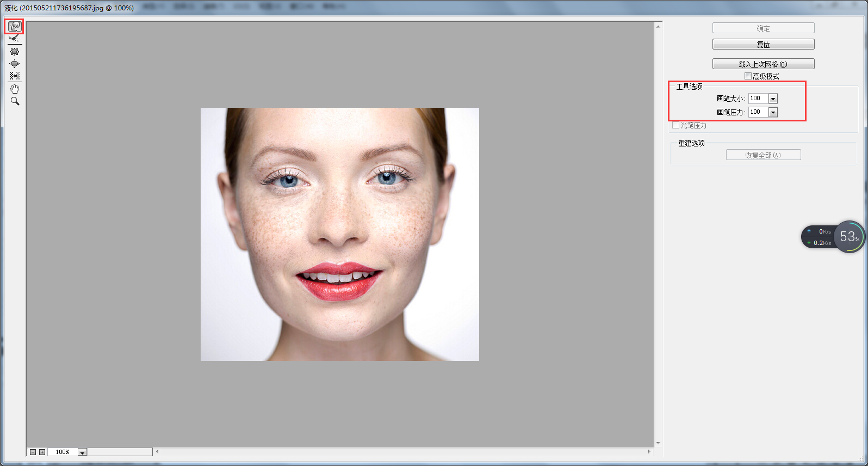Activate the Bloat tool
The height and width of the screenshot is (466, 868).
point(14,64)
